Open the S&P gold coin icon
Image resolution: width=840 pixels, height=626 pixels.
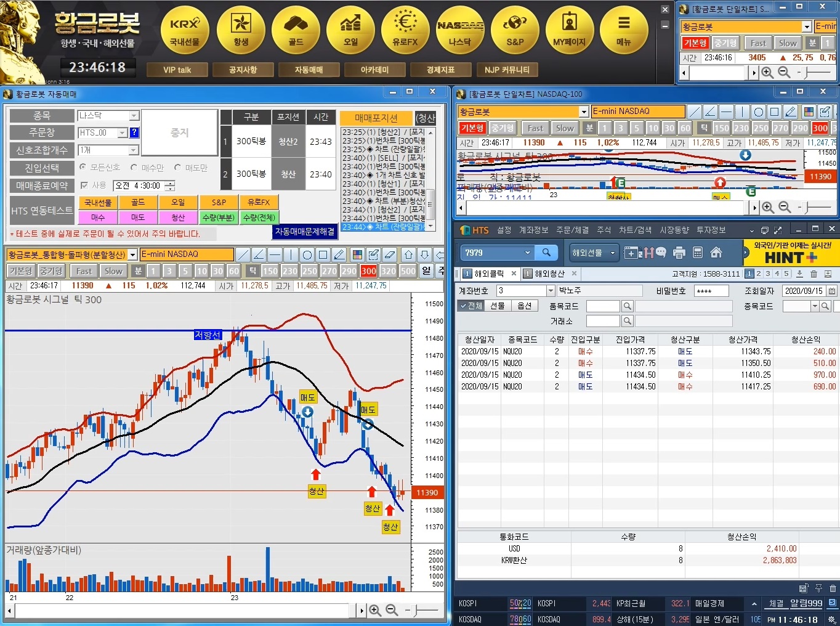click(x=515, y=30)
